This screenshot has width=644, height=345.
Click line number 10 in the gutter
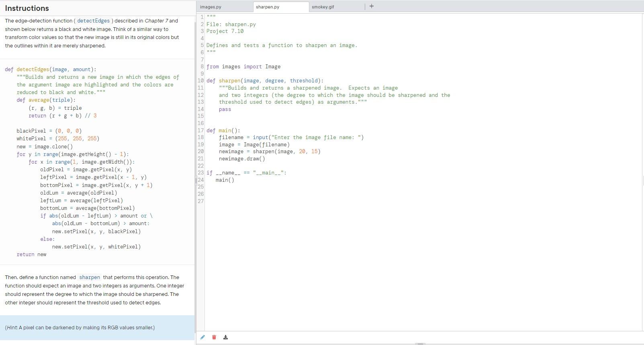point(200,81)
